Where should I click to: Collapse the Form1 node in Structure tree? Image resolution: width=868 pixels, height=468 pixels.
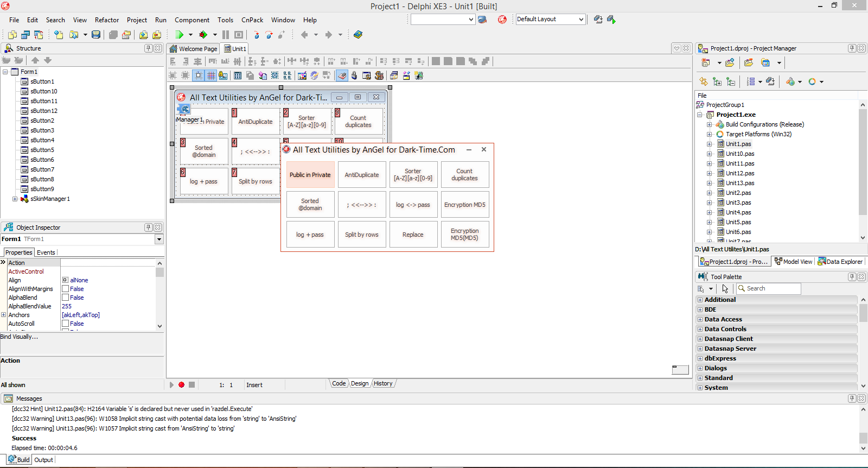(x=5, y=72)
